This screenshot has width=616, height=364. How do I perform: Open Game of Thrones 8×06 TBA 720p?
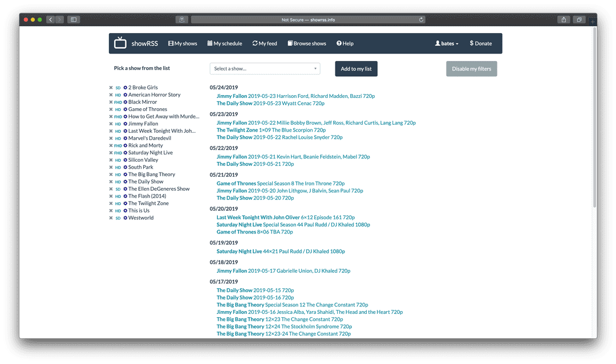pos(254,232)
